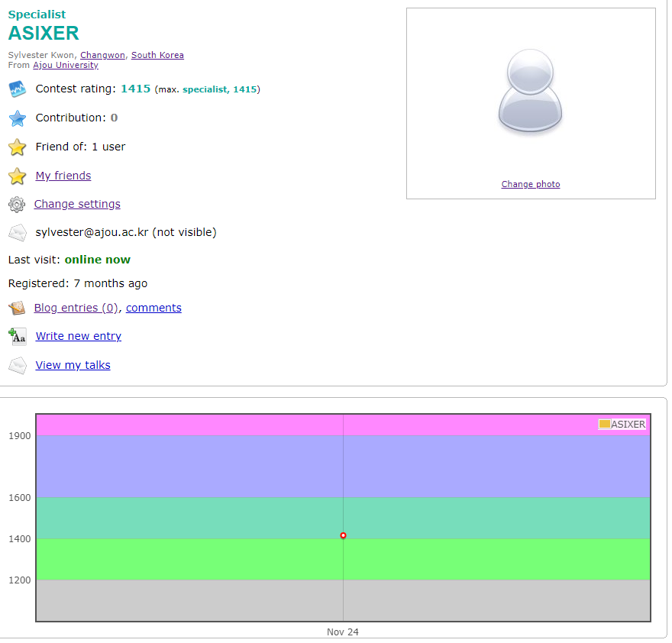Image resolution: width=672 pixels, height=643 pixels.
Task: Open My friends page
Action: (x=63, y=176)
